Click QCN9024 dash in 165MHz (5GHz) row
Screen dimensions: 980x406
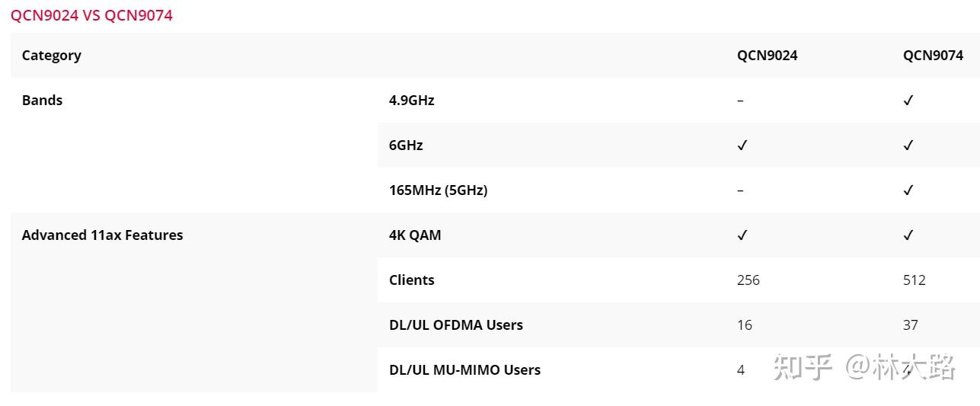tap(740, 190)
